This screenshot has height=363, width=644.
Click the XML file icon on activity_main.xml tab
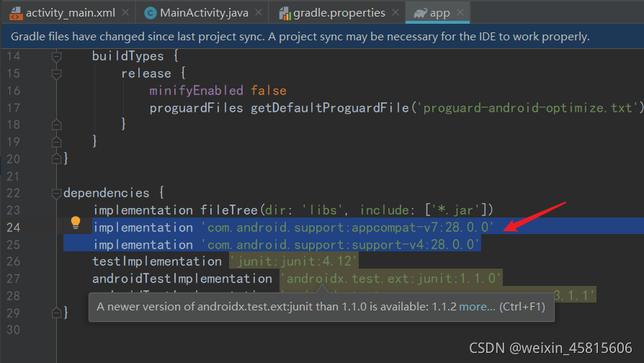point(16,13)
